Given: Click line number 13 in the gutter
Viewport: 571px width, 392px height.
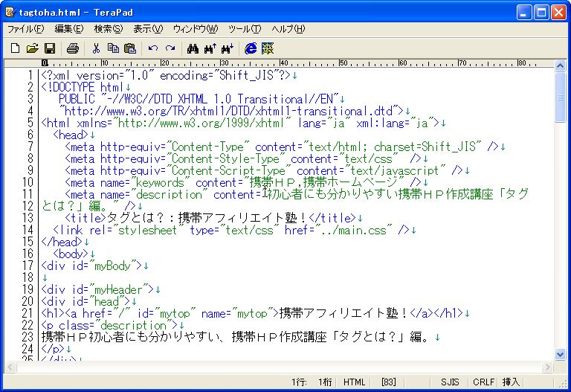Looking at the screenshot, I should pos(28,218).
